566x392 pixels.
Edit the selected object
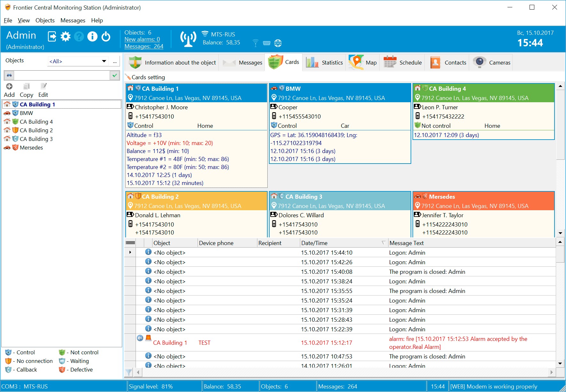[x=43, y=90]
